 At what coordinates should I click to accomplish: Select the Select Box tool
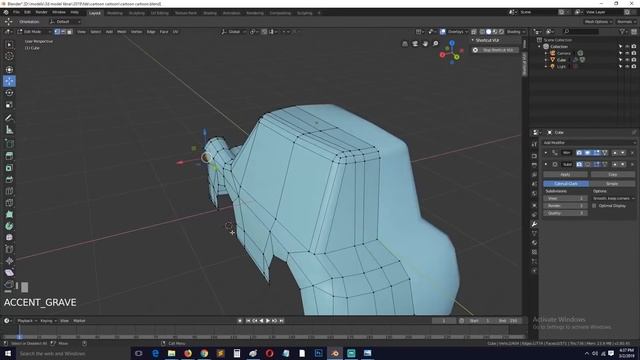pyautogui.click(x=9, y=44)
